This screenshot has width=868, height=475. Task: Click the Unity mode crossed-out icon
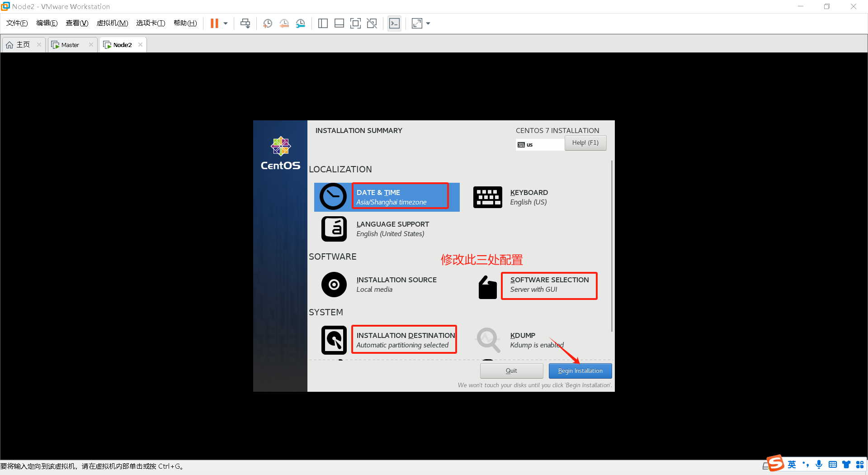point(372,24)
